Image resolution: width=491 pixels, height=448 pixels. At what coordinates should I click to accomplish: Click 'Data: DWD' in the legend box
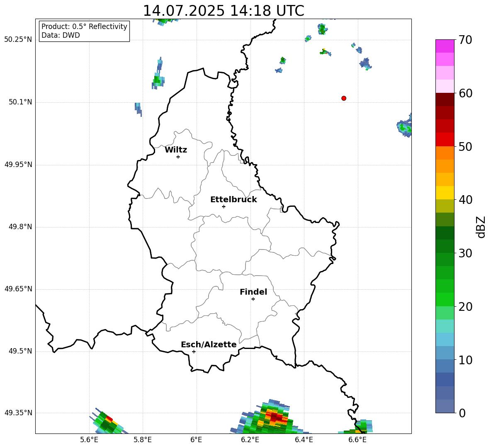tap(61, 35)
